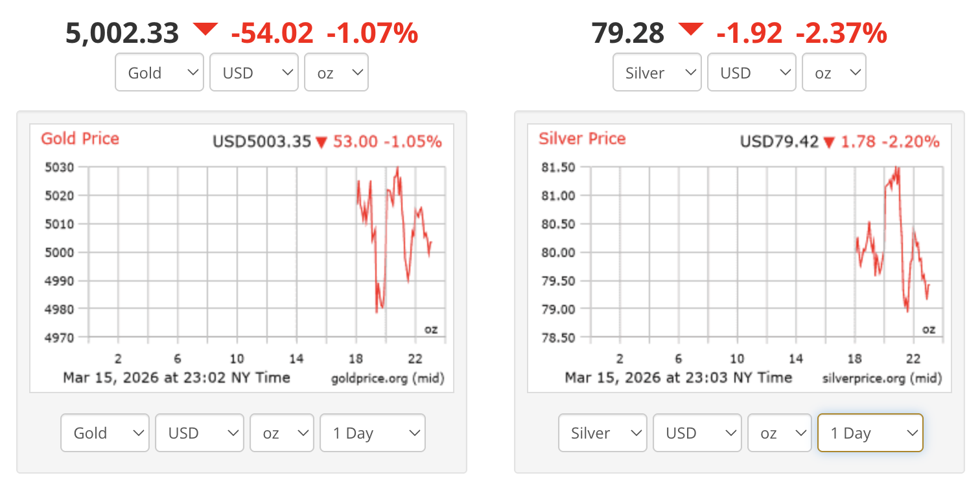This screenshot has width=980, height=484.
Task: Open the highlighted 1 Day dropdown below the silver chart
Action: (870, 433)
